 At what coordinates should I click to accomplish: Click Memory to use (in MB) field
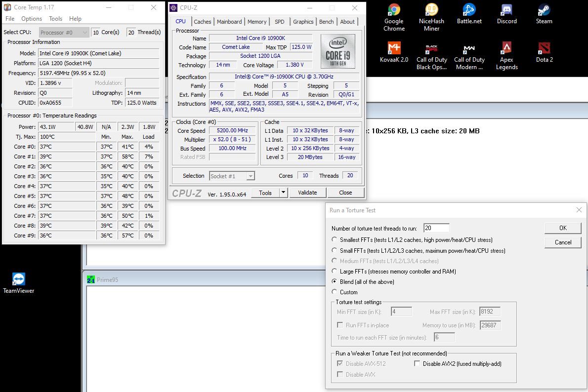click(491, 325)
